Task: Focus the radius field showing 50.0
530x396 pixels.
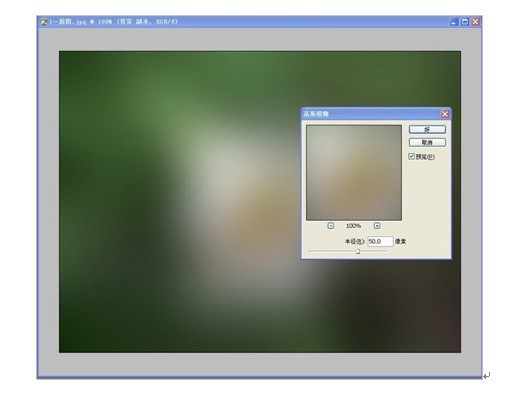Action: click(x=380, y=241)
